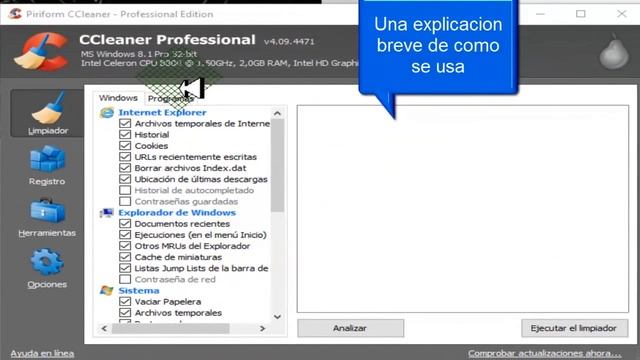Toggle Listas Jump Lists checkbox
Screen dimensions: 640x360
point(125,268)
